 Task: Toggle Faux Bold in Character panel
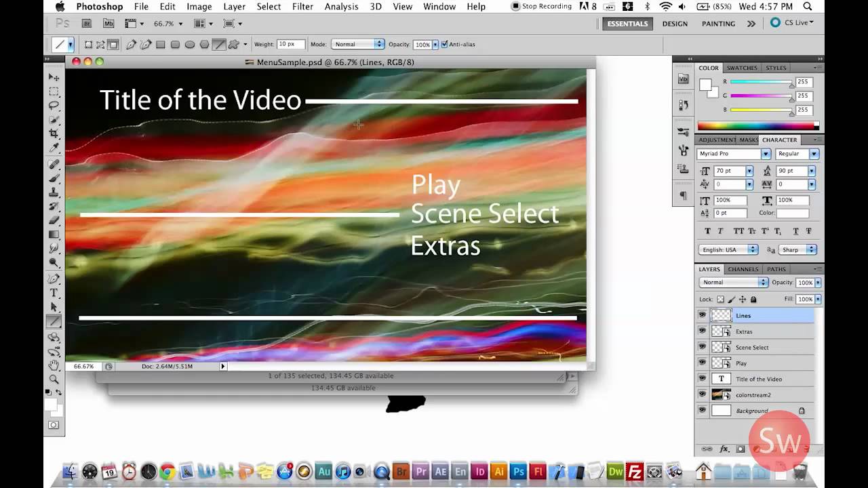(x=708, y=231)
